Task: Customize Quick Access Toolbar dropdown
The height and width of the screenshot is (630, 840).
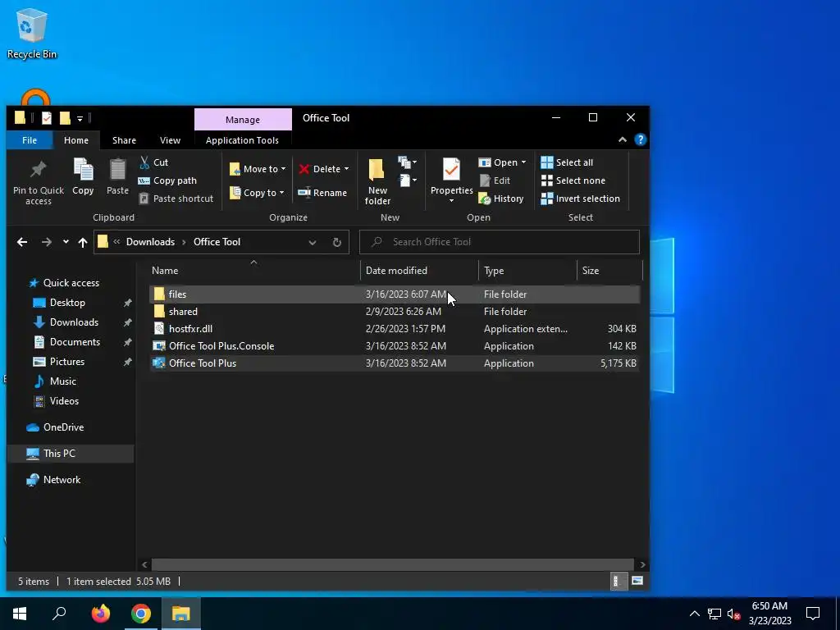Action: (x=80, y=118)
